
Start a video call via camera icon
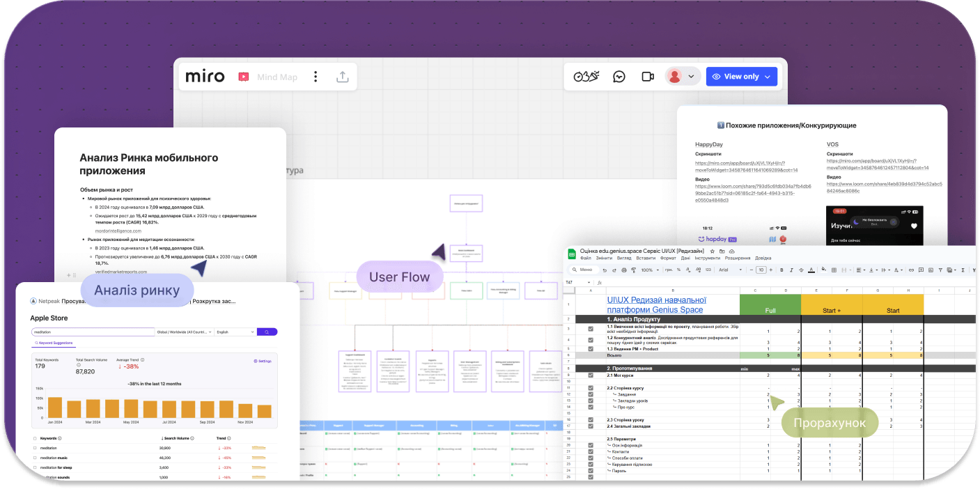click(648, 77)
